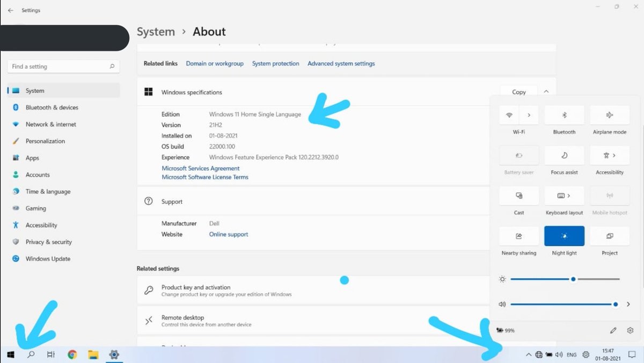Click the volume speaker tray icon
This screenshot has width=644, height=363.
[x=559, y=354]
